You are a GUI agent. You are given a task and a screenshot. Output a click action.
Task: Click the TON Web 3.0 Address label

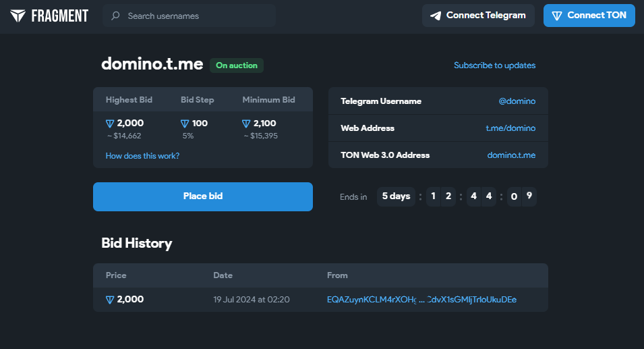[385, 155]
